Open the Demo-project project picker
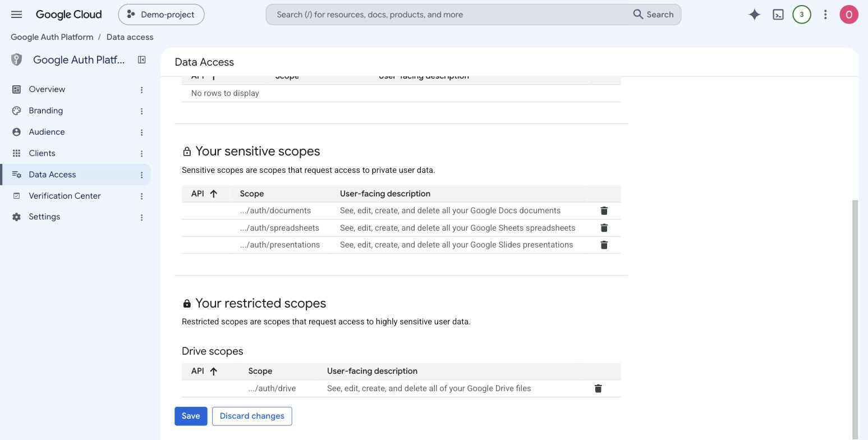868x440 pixels. pos(161,15)
